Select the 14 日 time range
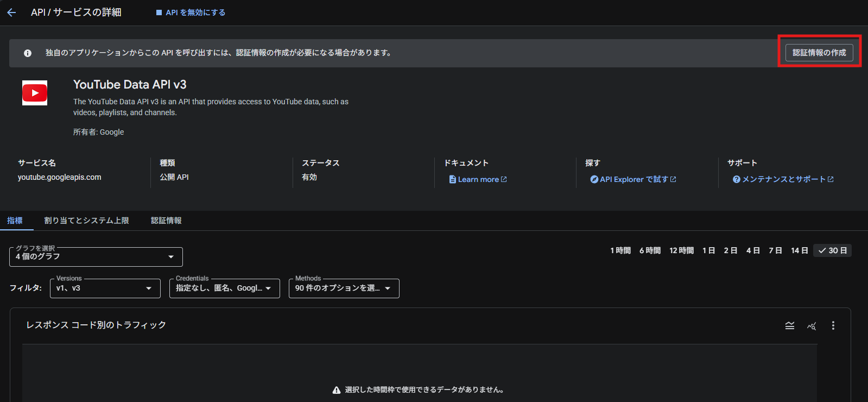Viewport: 868px width, 402px height. point(800,250)
